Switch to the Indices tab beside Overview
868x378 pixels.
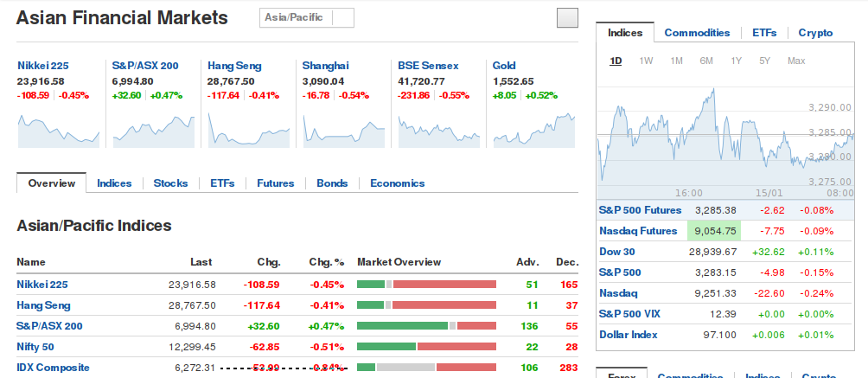click(x=115, y=183)
